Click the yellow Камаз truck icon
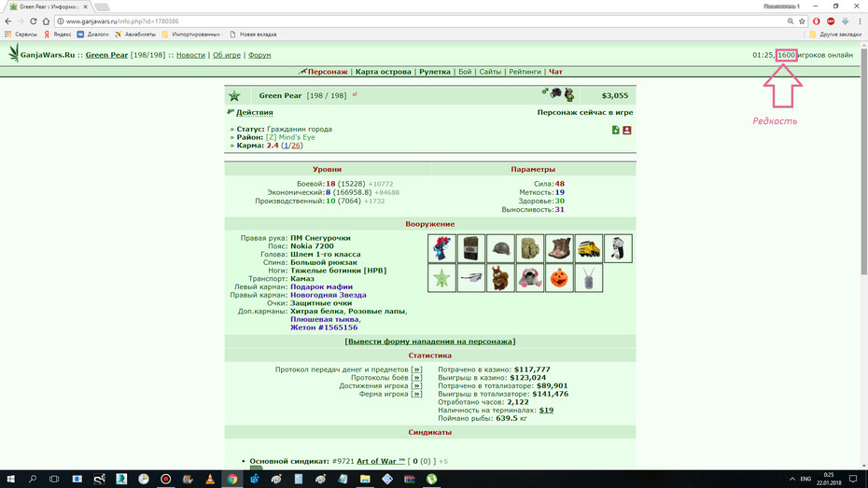 coord(588,248)
